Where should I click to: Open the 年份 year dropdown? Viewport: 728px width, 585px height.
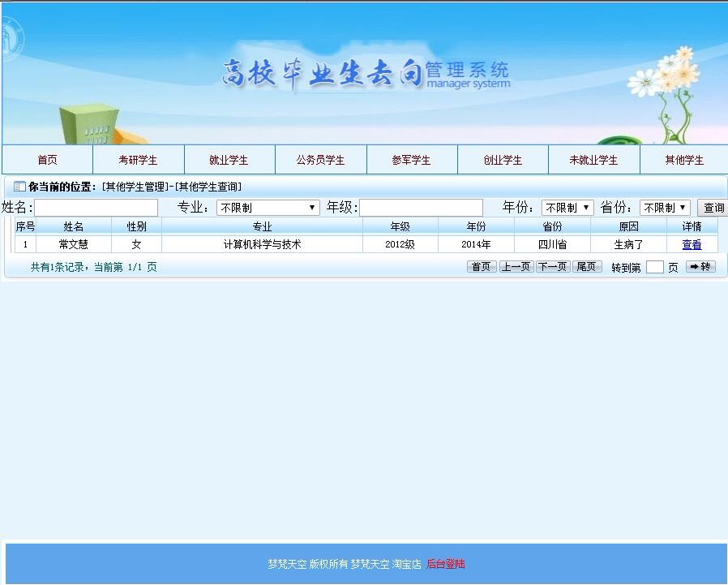pyautogui.click(x=567, y=207)
